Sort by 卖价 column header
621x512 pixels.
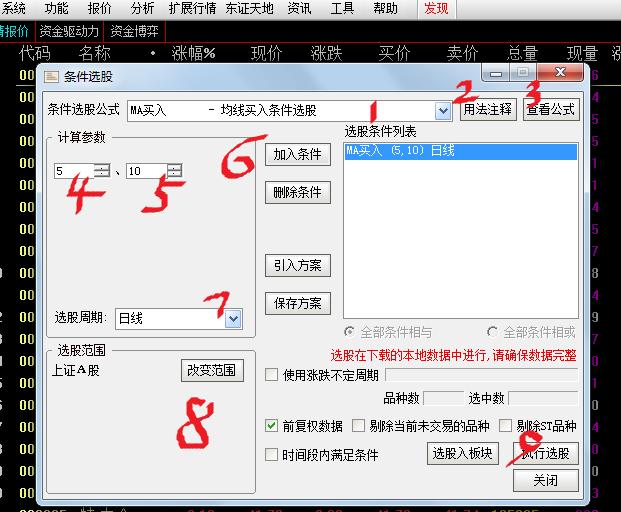463,53
